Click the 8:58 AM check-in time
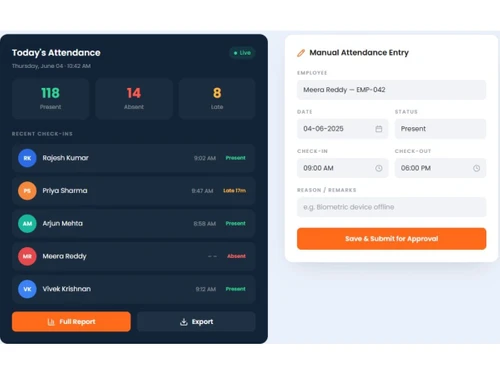The image size is (500, 375). pos(205,224)
